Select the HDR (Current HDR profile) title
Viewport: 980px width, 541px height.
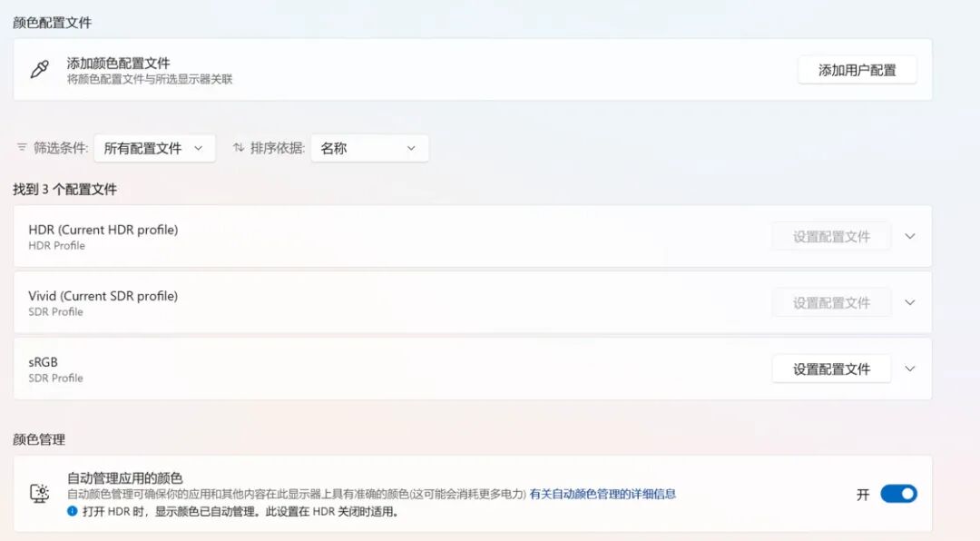coord(103,230)
